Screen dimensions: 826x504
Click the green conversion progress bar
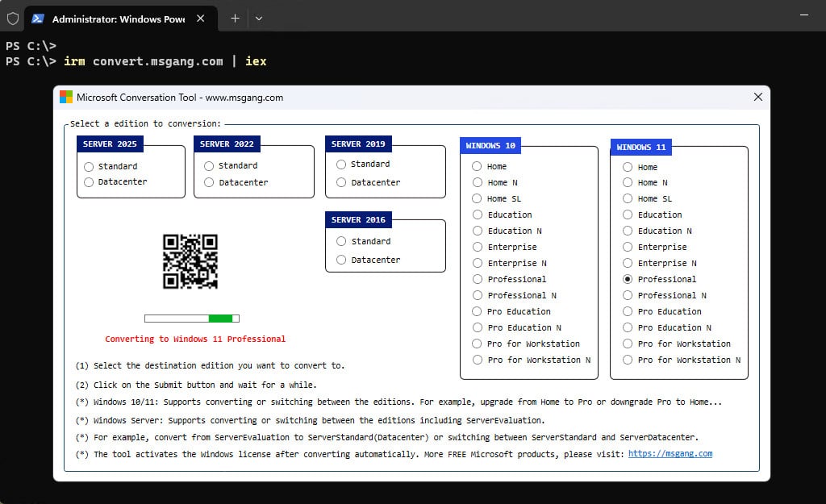click(192, 318)
